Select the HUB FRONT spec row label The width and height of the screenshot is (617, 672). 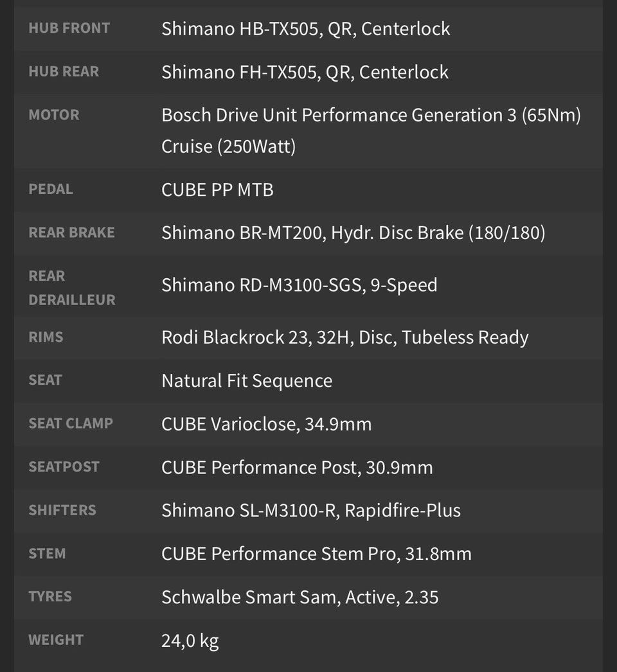69,28
